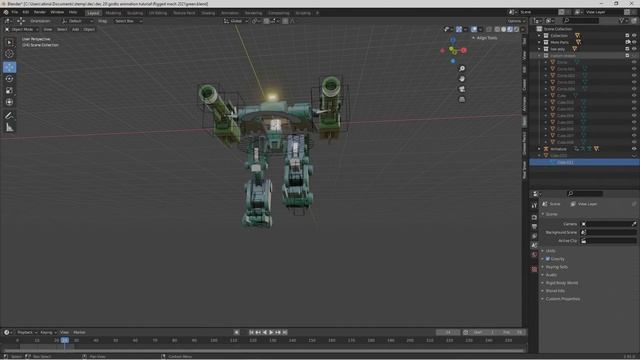This screenshot has height=360, width=640.
Task: Click the Armature object icon in outliner
Action: tap(546, 149)
